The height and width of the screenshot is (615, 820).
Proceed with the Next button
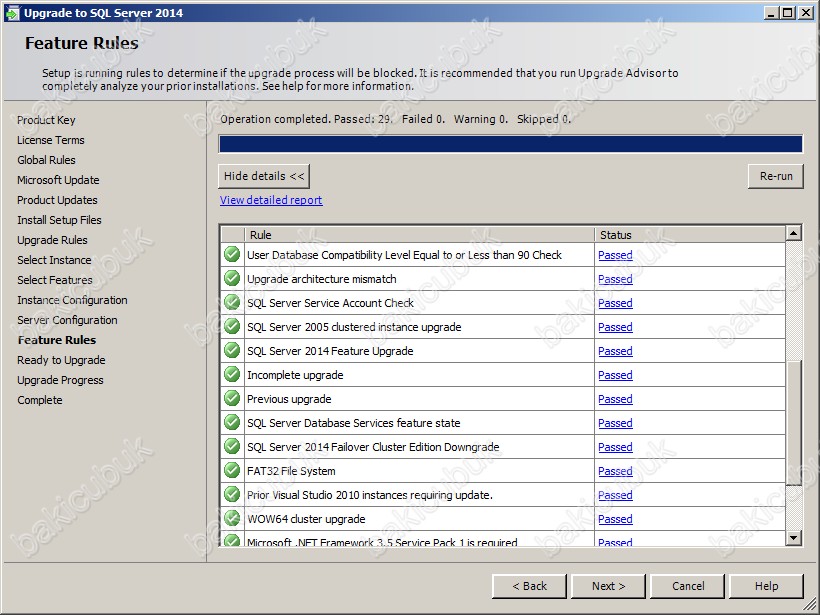[x=608, y=586]
